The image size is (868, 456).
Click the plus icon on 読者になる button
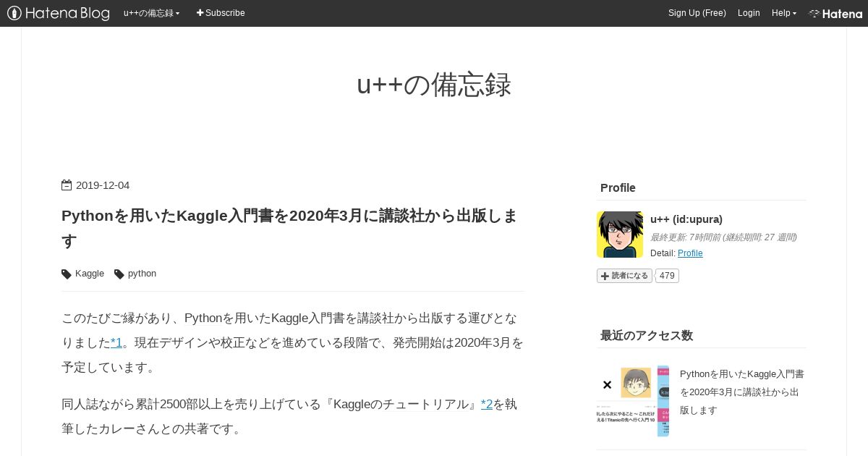[x=605, y=276]
